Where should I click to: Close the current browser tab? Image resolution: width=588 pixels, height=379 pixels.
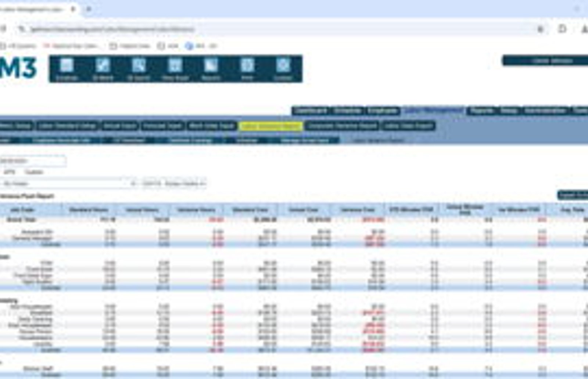[73, 9]
